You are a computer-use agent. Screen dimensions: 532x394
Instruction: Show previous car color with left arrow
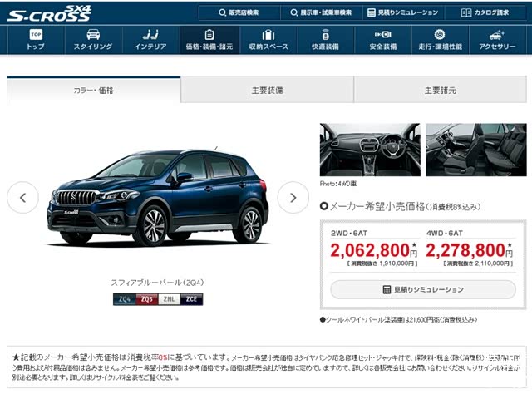(x=22, y=198)
